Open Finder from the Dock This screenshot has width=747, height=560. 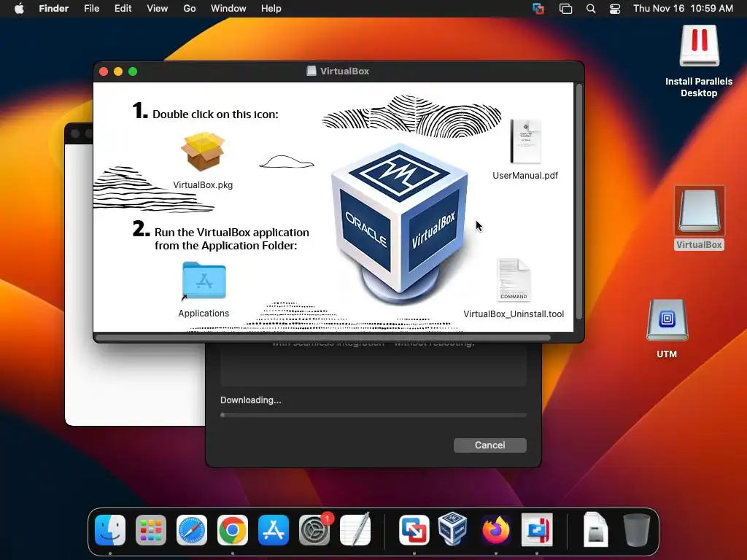[x=110, y=530]
